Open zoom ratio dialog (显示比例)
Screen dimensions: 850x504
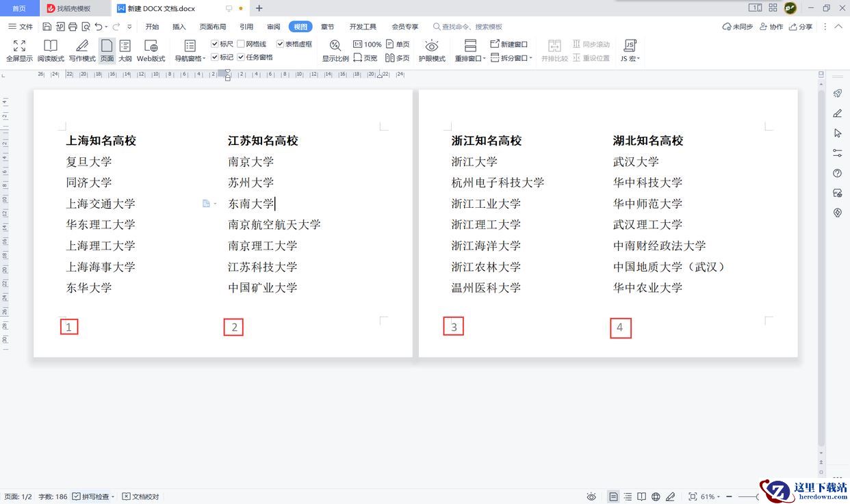coord(335,51)
